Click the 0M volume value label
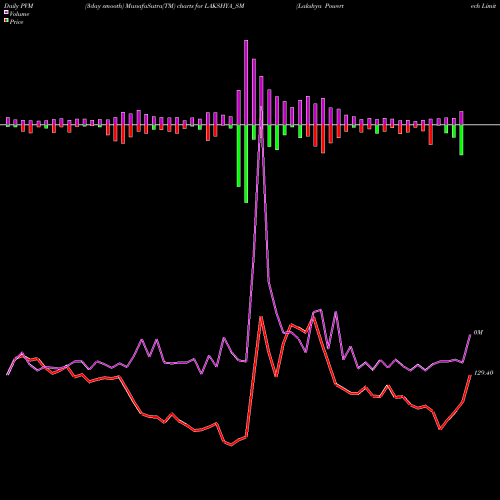This screenshot has width=500, height=500. tap(478, 333)
